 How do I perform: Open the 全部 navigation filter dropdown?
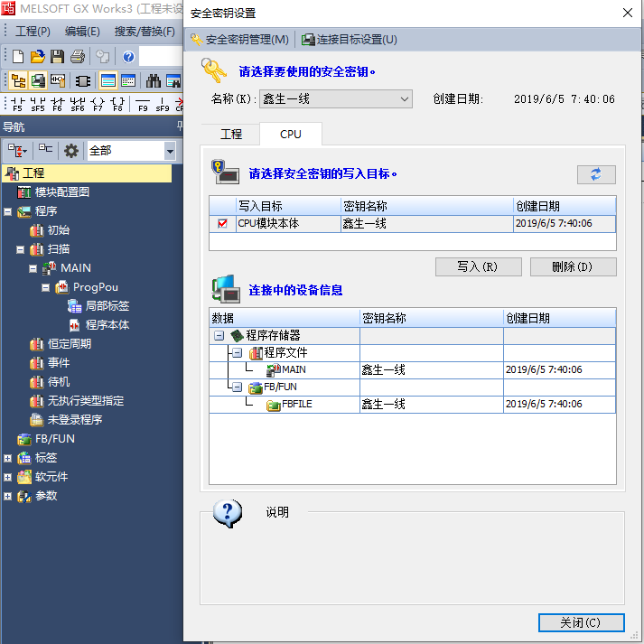click(x=170, y=151)
